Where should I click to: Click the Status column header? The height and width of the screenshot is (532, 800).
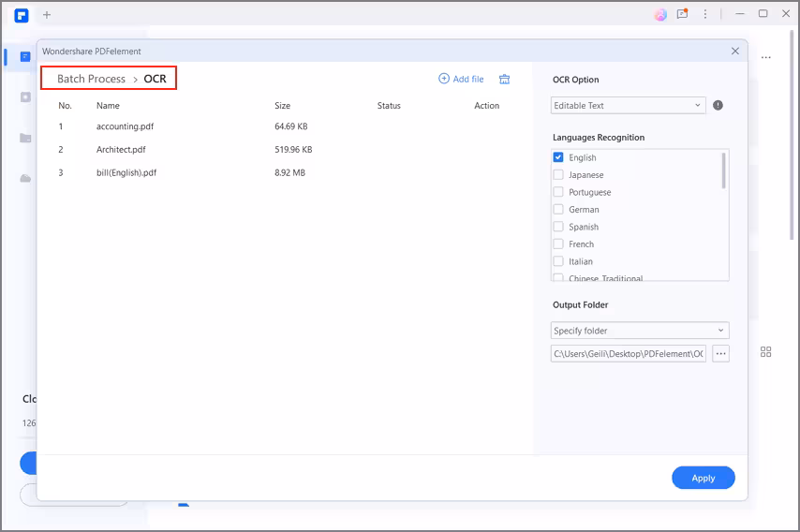(389, 106)
